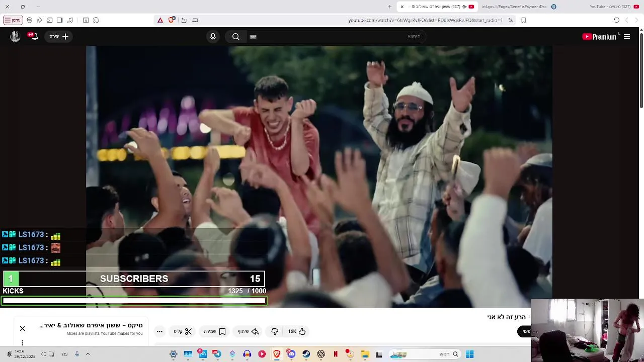Click the subscribe pill button beside webcam
The height and width of the screenshot is (362, 644).
(524, 331)
